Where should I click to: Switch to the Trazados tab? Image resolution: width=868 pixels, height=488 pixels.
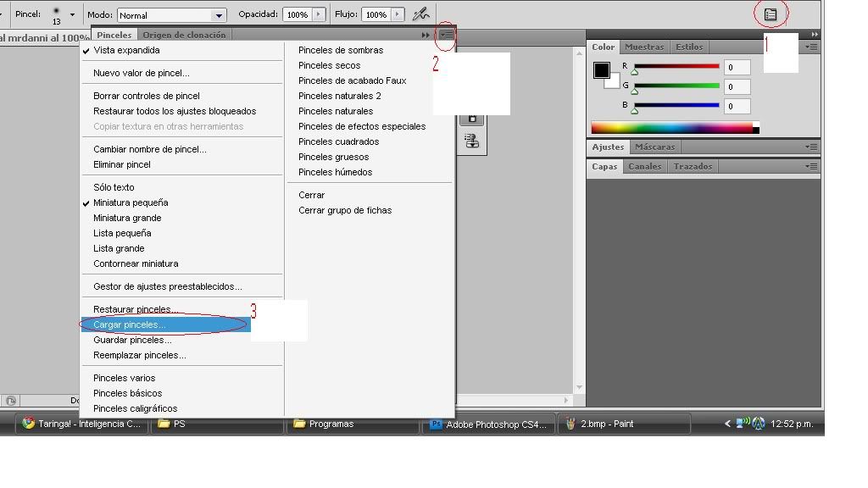pyautogui.click(x=693, y=167)
